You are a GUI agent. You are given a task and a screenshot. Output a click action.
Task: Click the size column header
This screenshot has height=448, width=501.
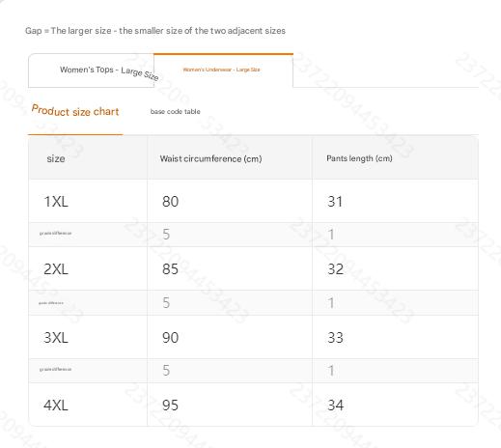pyautogui.click(x=56, y=158)
